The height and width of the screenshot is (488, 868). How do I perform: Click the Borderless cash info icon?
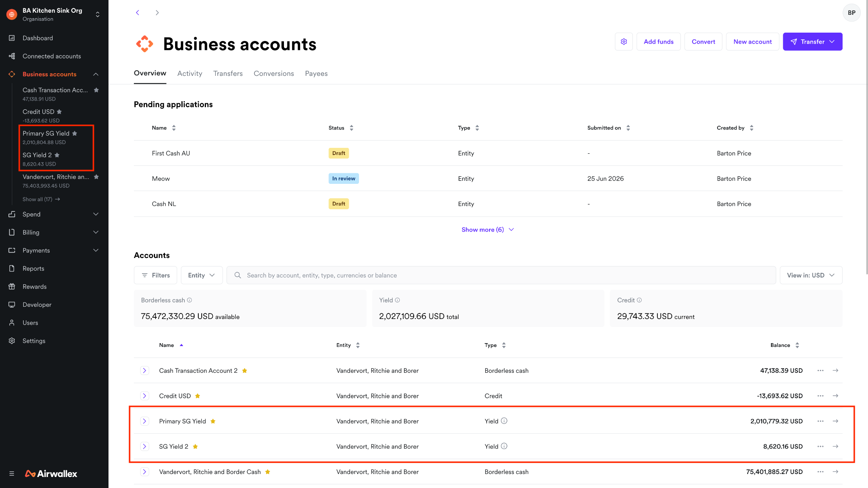point(189,300)
